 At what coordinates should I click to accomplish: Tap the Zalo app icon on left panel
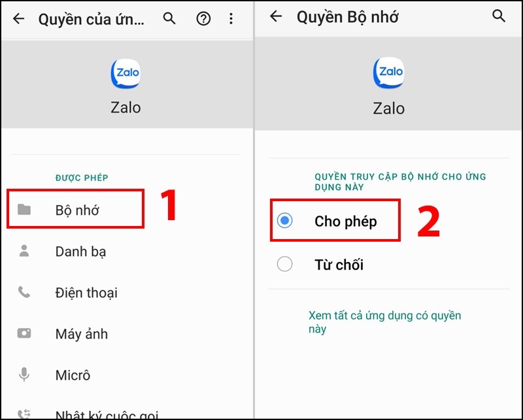pos(126,74)
